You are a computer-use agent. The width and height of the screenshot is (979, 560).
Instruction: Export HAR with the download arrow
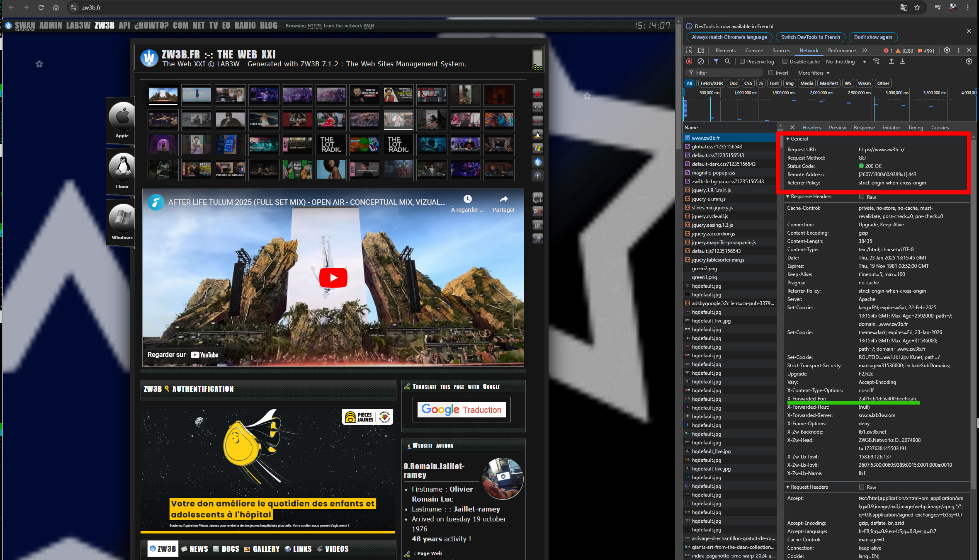[903, 61]
